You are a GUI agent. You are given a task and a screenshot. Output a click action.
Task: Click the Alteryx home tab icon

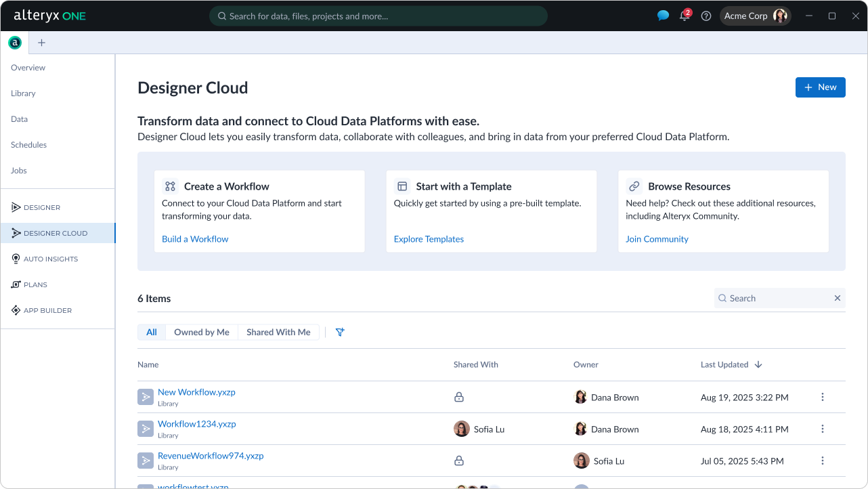click(x=14, y=43)
